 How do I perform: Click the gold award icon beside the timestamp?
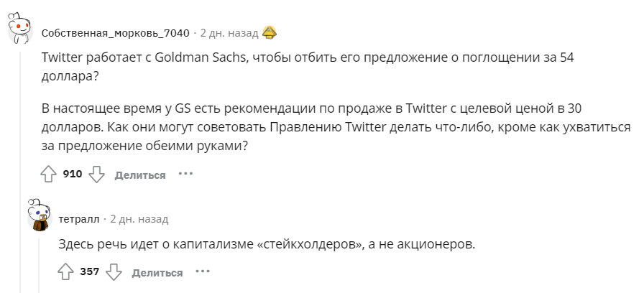[270, 32]
